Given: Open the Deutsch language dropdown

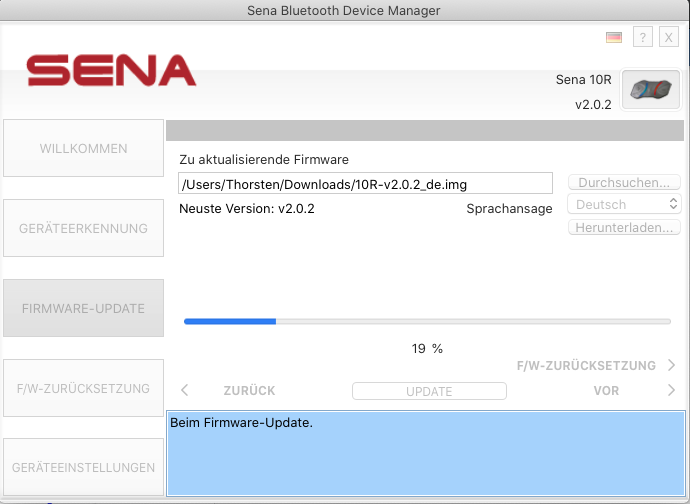Looking at the screenshot, I should (x=624, y=204).
